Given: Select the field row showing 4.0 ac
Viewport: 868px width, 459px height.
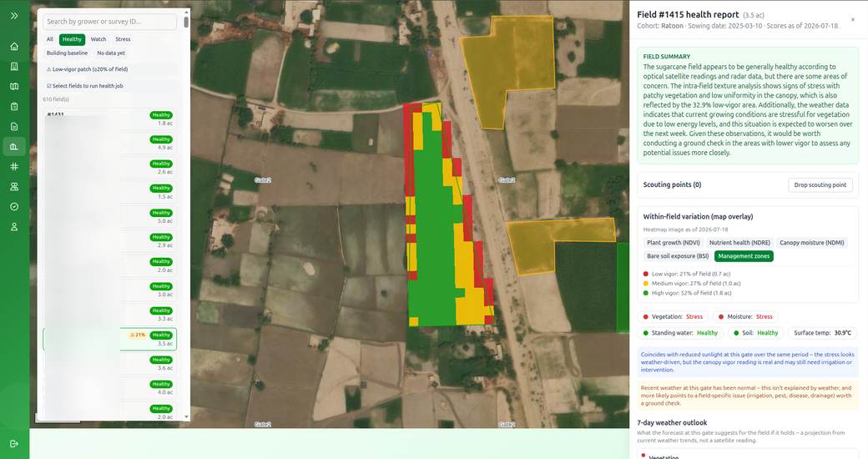Looking at the screenshot, I should click(109, 388).
